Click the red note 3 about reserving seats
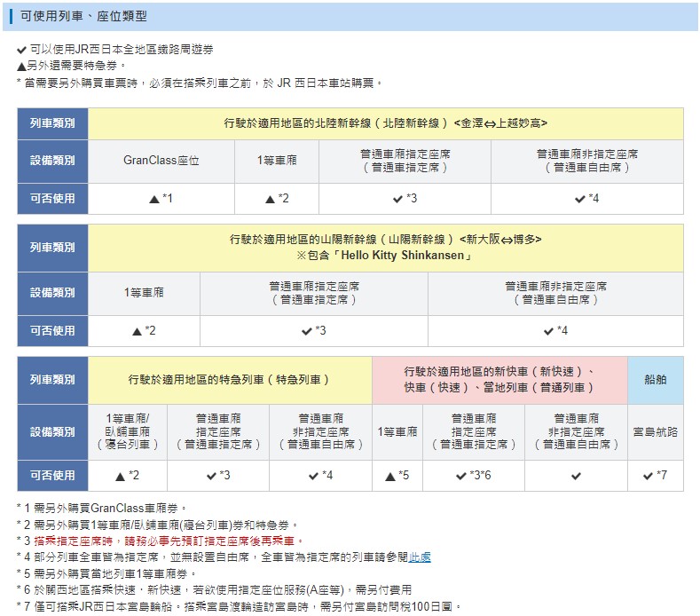The image size is (700, 616). [x=161, y=541]
